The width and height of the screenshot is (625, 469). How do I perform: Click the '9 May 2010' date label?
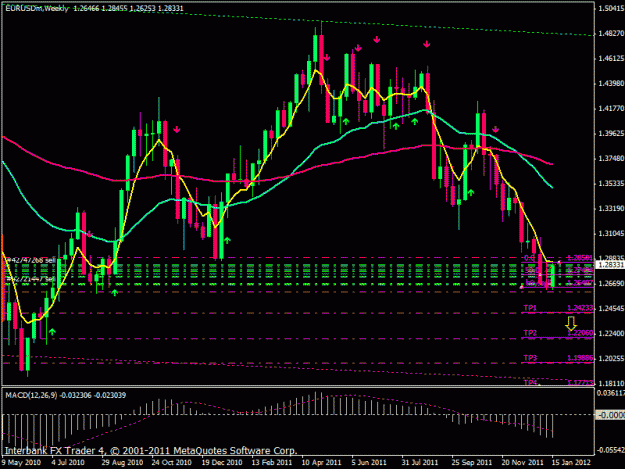pos(21,463)
